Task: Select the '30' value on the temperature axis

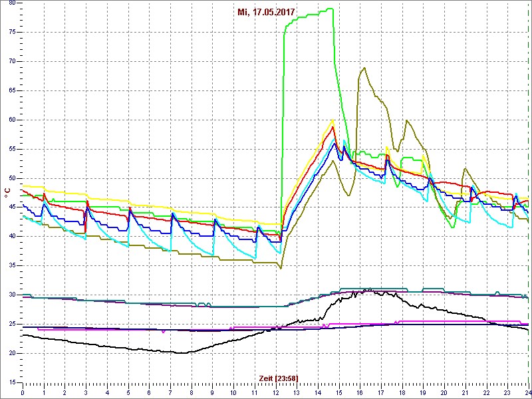Action: [x=11, y=295]
